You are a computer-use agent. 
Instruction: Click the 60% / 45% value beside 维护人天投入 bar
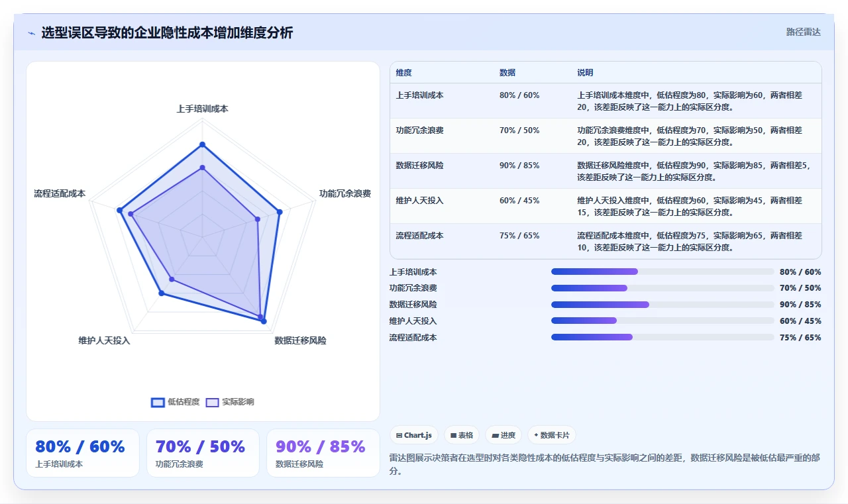(800, 321)
